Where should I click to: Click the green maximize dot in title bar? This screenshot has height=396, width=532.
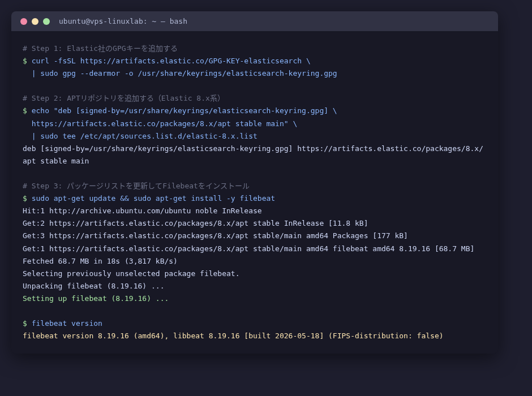coord(46,21)
